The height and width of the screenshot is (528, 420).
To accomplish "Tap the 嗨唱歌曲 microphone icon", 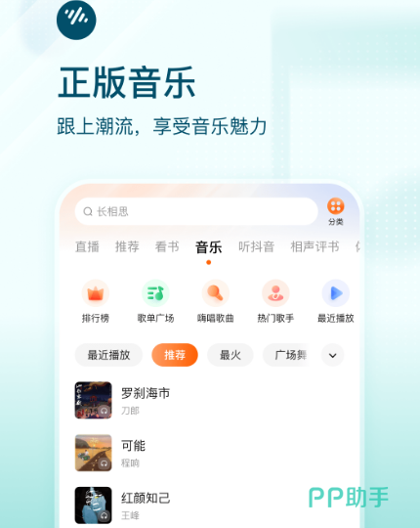I will pyautogui.click(x=216, y=293).
